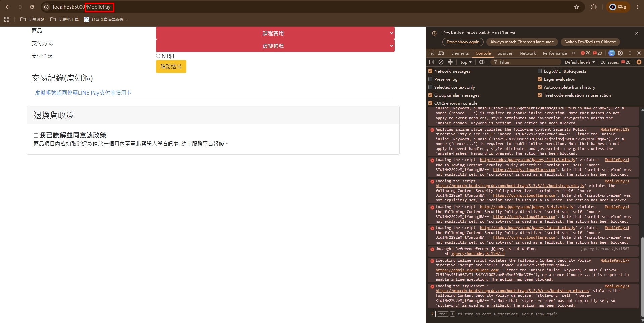
Task: Show more DevTools tabs chevron
Action: pyautogui.click(x=574, y=53)
